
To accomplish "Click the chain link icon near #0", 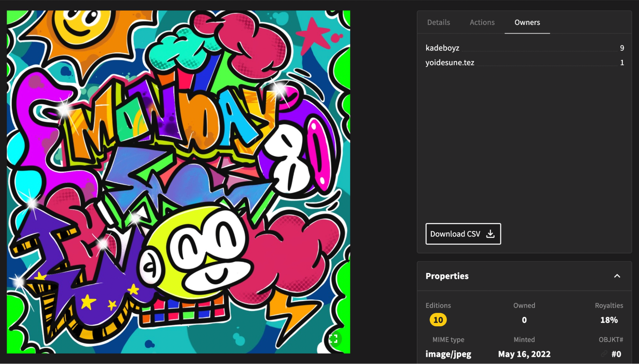I will 604,354.
